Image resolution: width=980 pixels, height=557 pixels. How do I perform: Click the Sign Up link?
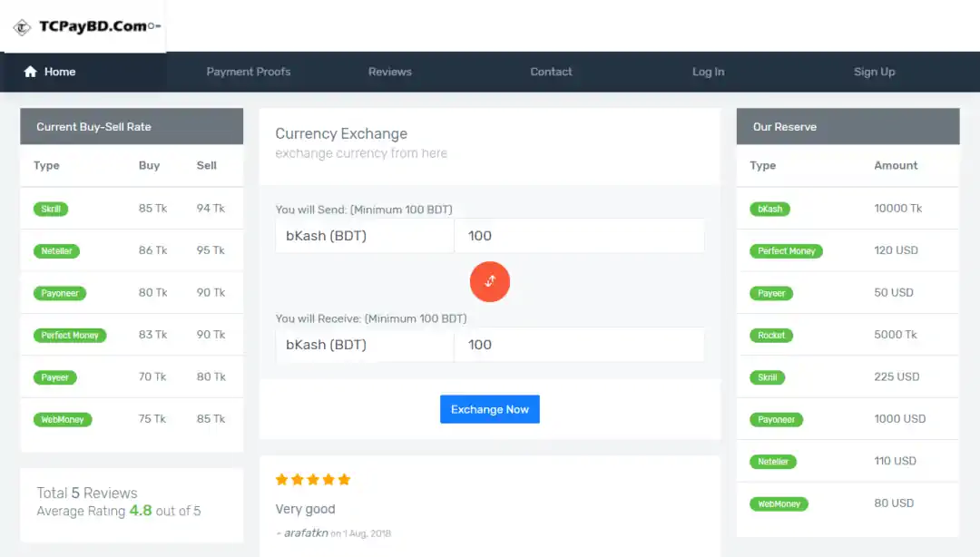tap(874, 72)
